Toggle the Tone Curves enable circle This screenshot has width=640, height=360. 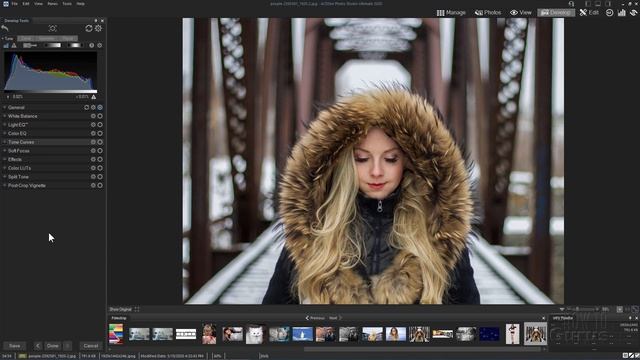coord(100,142)
